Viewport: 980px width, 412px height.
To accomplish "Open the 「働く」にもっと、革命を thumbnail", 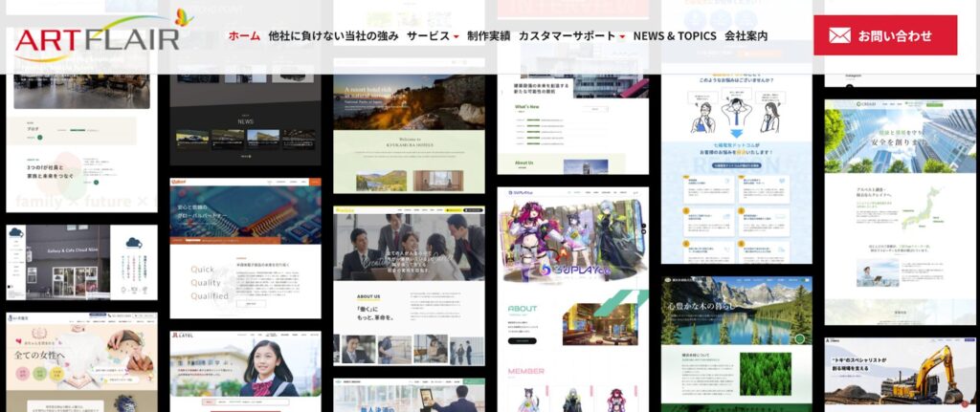I will (x=409, y=285).
